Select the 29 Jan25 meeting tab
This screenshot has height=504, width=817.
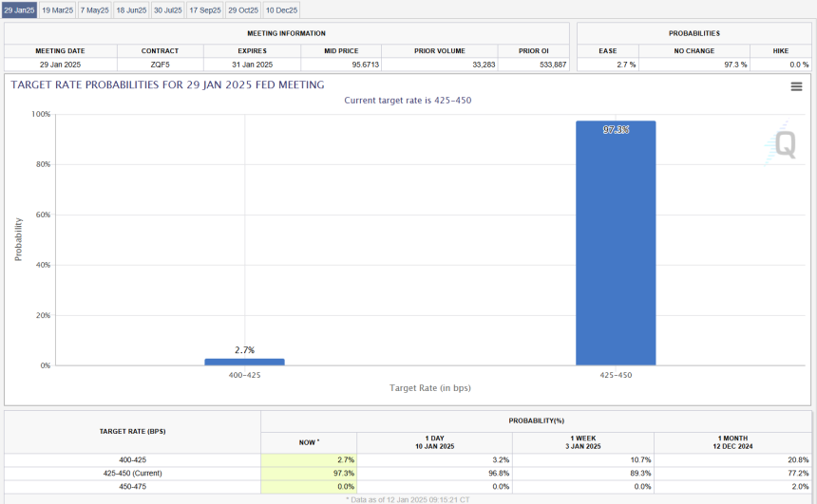pos(19,9)
